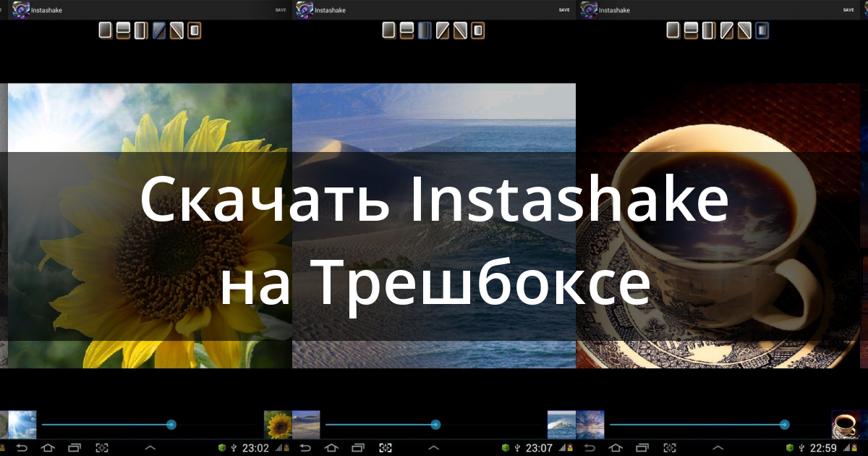Tap green shield icon beside 23:07 clock
868x456 pixels.
click(506, 448)
